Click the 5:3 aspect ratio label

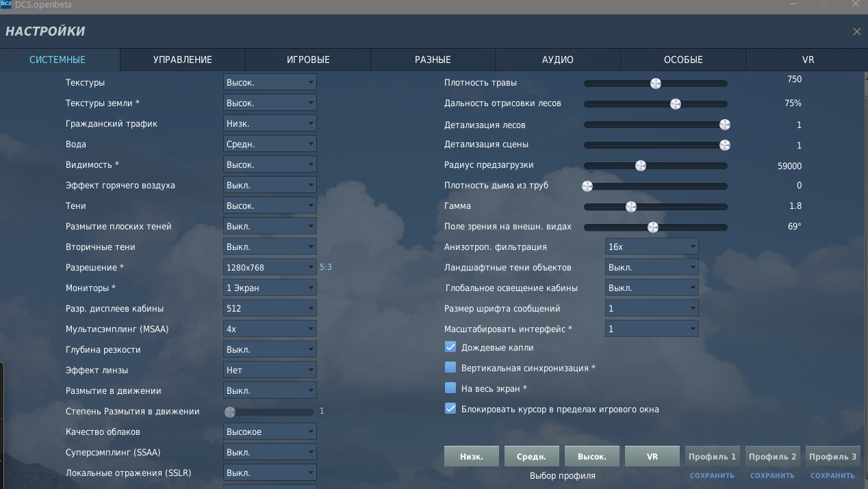coord(326,267)
